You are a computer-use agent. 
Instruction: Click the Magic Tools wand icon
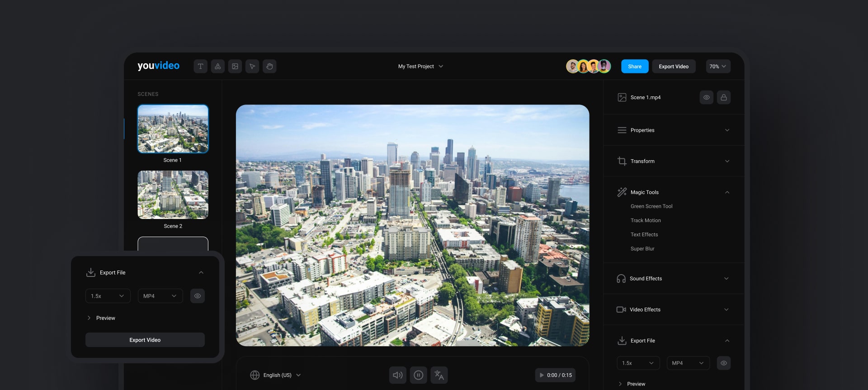click(x=622, y=192)
